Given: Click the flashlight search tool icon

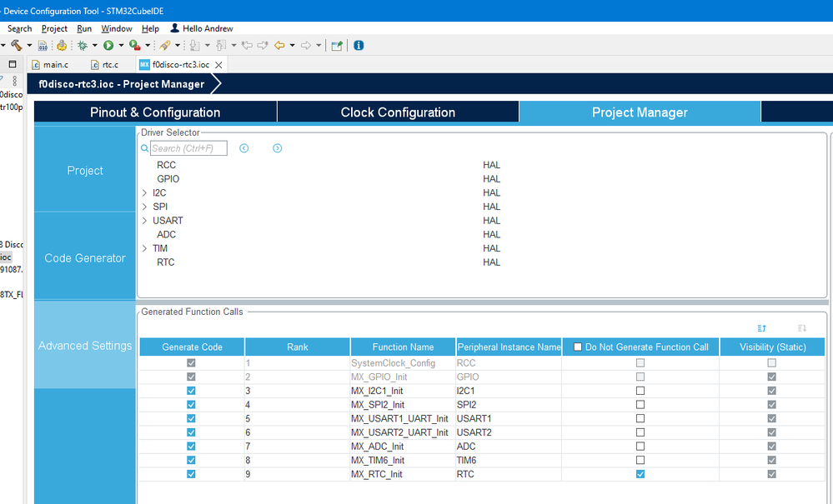Looking at the screenshot, I should tap(165, 46).
